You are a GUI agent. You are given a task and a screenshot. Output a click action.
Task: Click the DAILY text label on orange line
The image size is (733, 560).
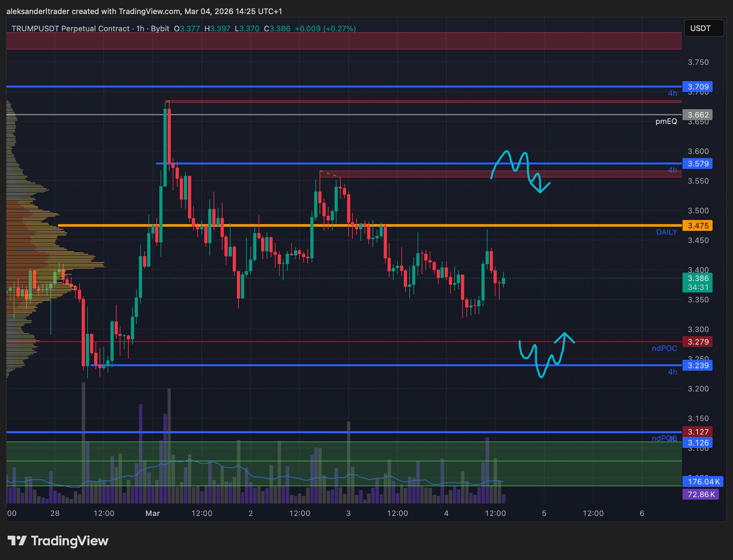coord(666,232)
